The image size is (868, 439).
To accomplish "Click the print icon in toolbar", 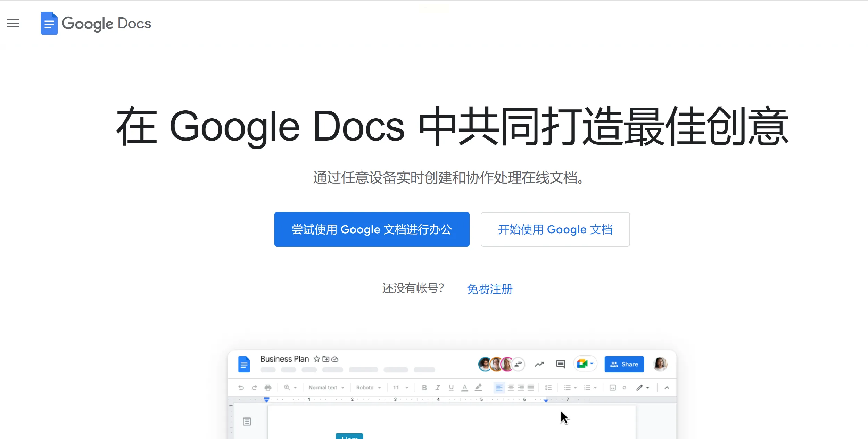I will 268,388.
